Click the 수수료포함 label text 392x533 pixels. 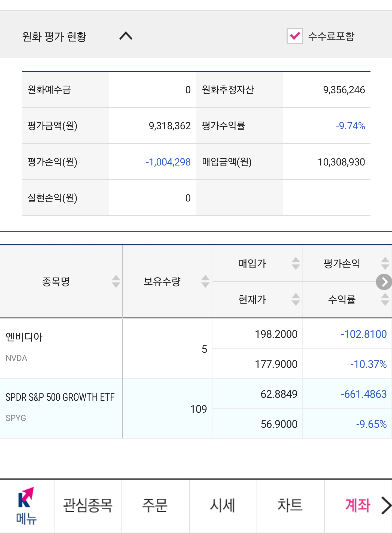click(331, 36)
